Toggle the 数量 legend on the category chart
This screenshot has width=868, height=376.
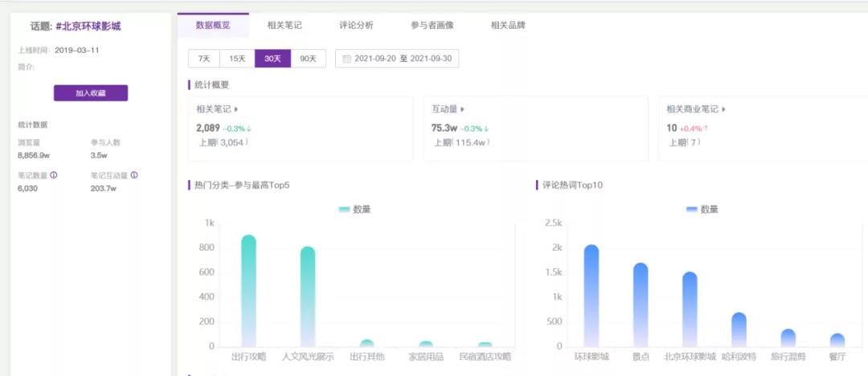point(354,210)
